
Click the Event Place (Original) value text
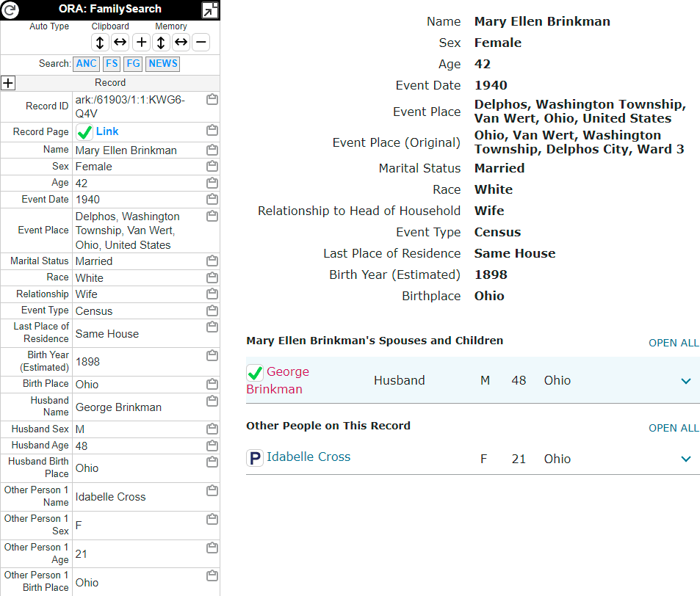tap(579, 142)
